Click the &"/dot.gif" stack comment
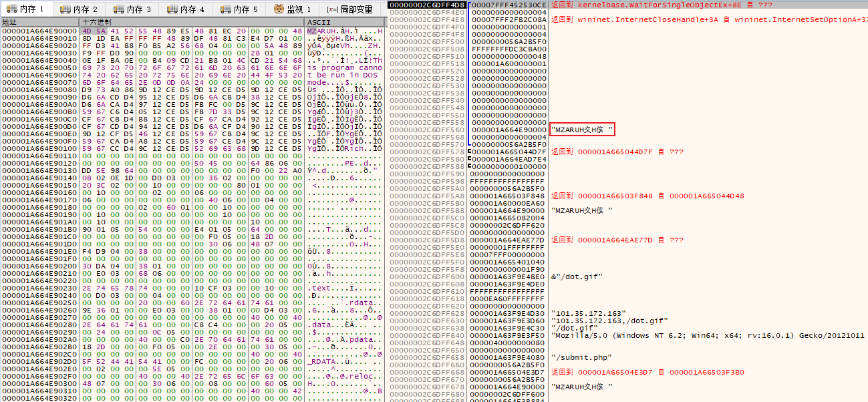Image resolution: width=868 pixels, height=402 pixels. (577, 276)
